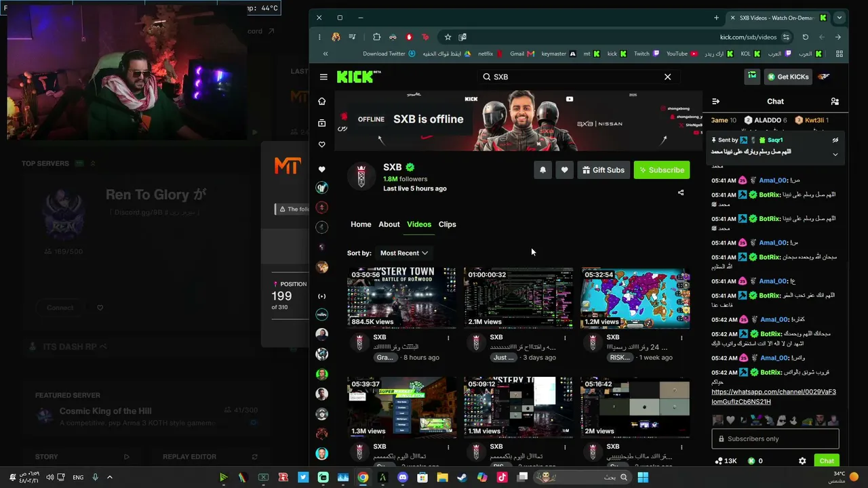Open the Kick shop icon beside Get KICKs
This screenshot has width=868, height=488.
(x=752, y=77)
